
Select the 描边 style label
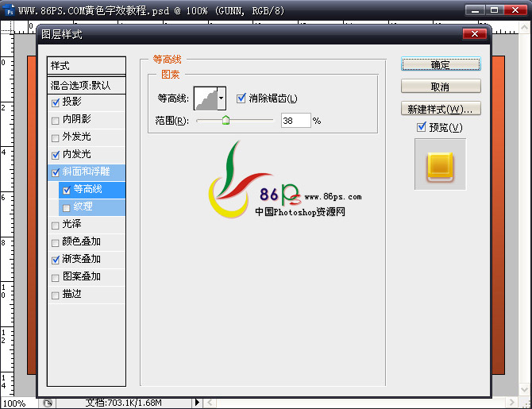pyautogui.click(x=72, y=294)
